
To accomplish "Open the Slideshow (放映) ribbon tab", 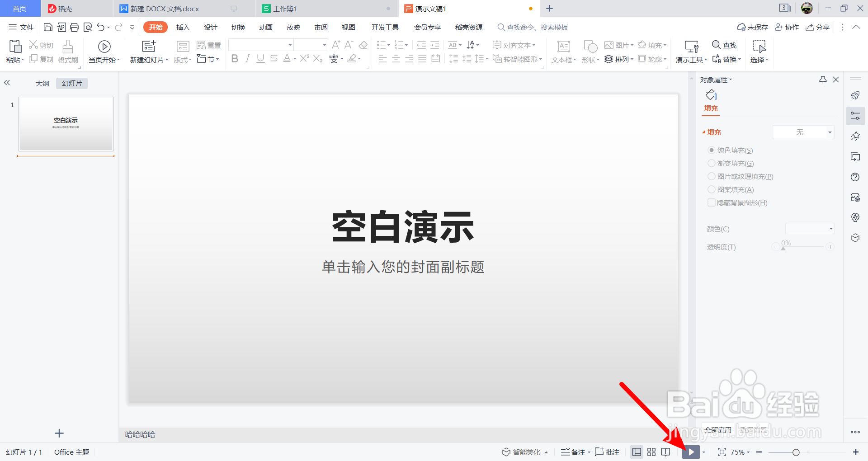I will 293,27.
